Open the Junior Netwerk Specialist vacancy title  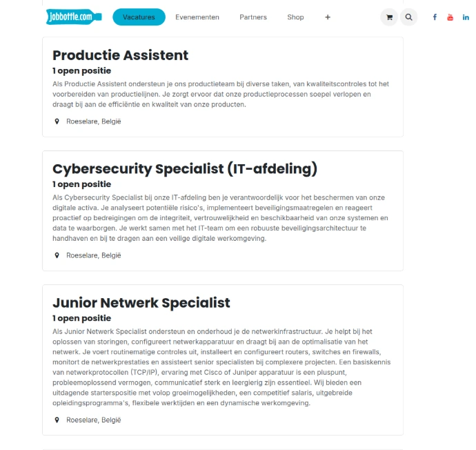click(x=141, y=303)
